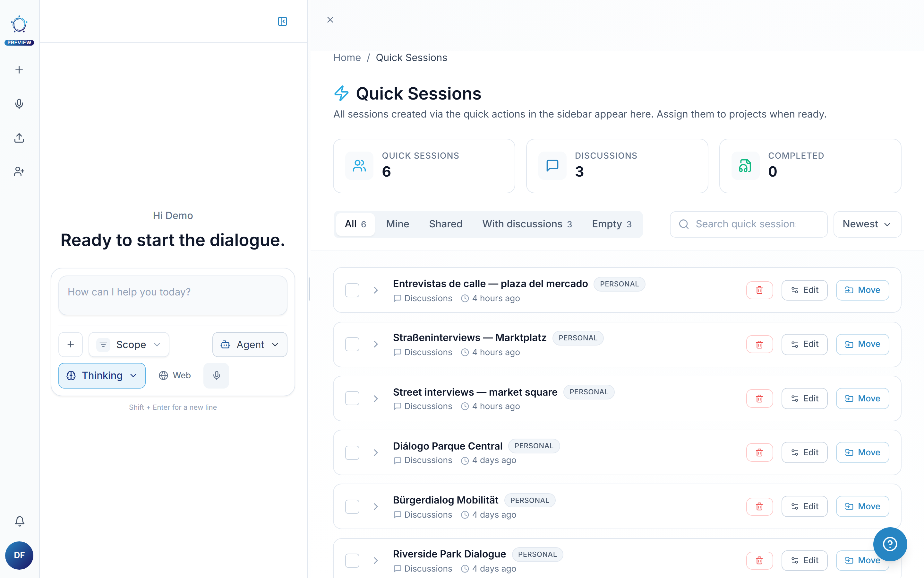This screenshot has width=924, height=578.
Task: Toggle the Web search option
Action: click(x=175, y=375)
